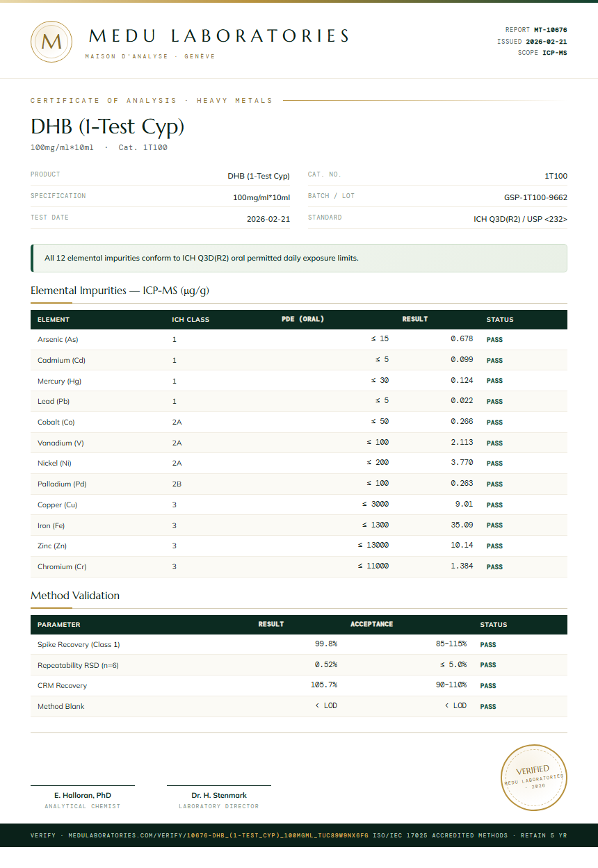This screenshot has width=598, height=868.
Task: Click the green conformity summary banner
Action: [299, 258]
